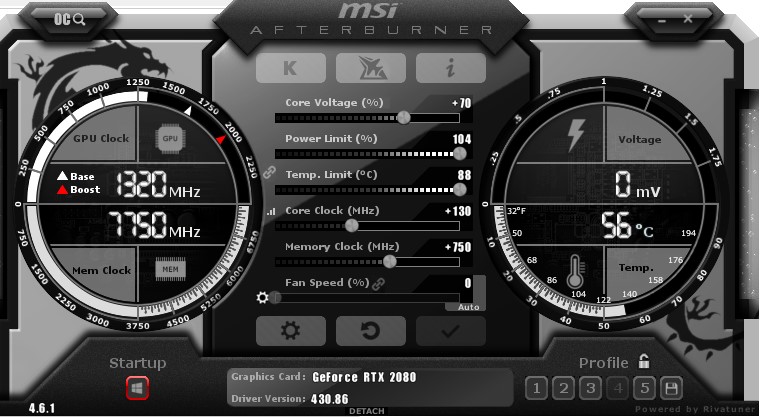This screenshot has width=765, height=419.
Task: Click driver version 430.86
Action: point(329,399)
